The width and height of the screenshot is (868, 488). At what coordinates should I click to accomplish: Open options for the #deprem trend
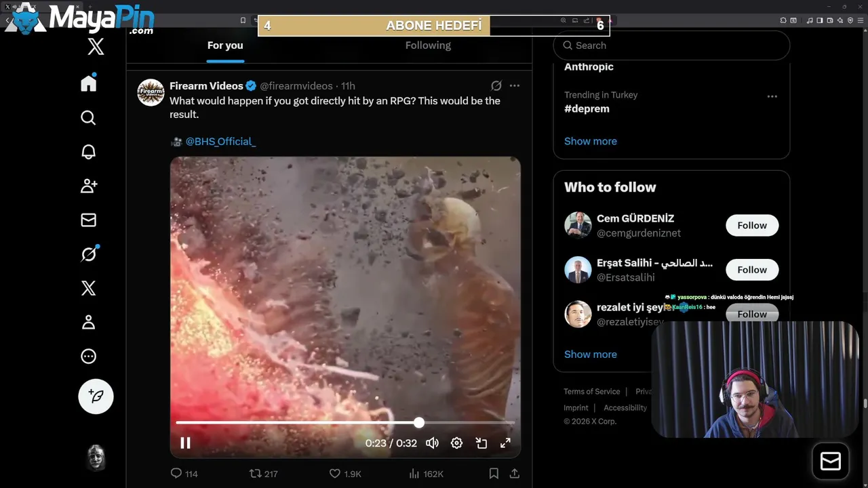(772, 96)
